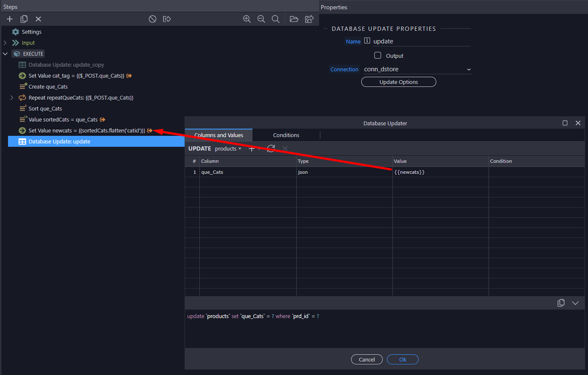Click the disable step icon
Viewport: 588px width, 375px height.
point(153,19)
